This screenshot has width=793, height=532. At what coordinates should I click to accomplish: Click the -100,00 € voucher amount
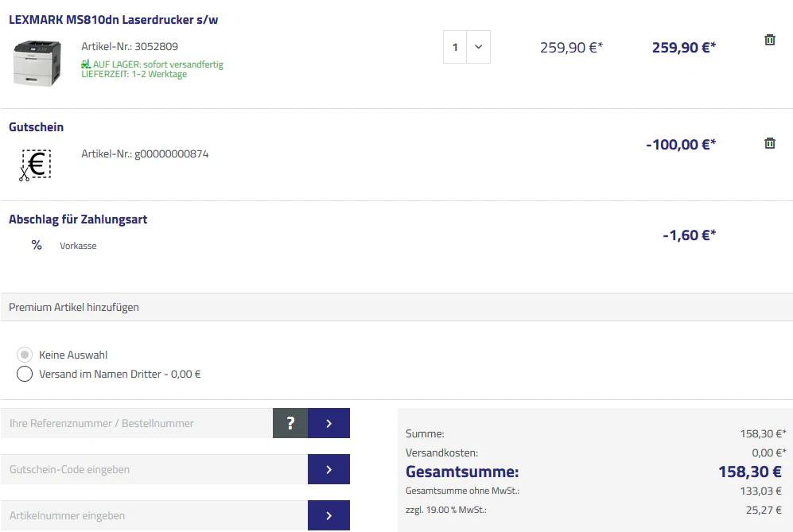[x=681, y=145]
